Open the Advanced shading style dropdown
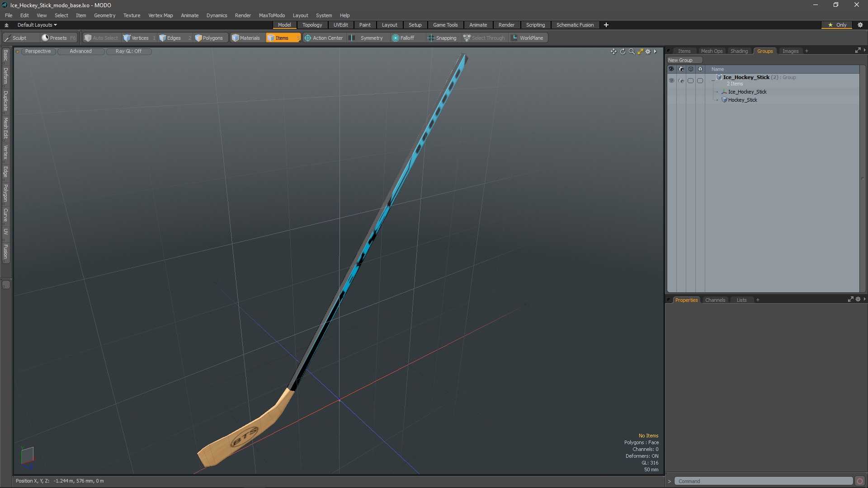This screenshot has height=488, width=868. (x=80, y=52)
